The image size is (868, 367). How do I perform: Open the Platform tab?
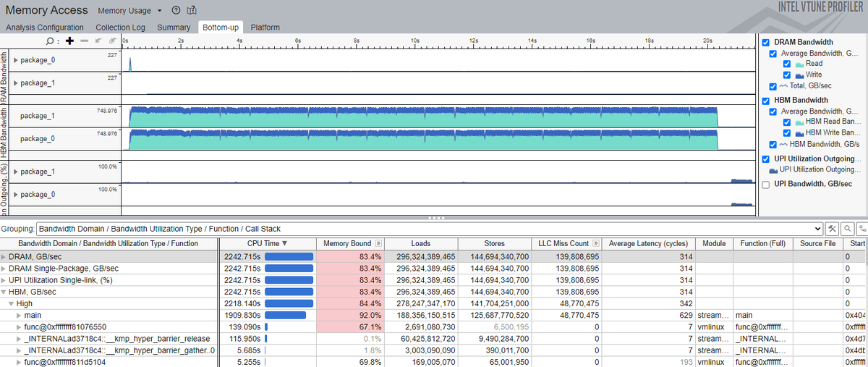[265, 28]
